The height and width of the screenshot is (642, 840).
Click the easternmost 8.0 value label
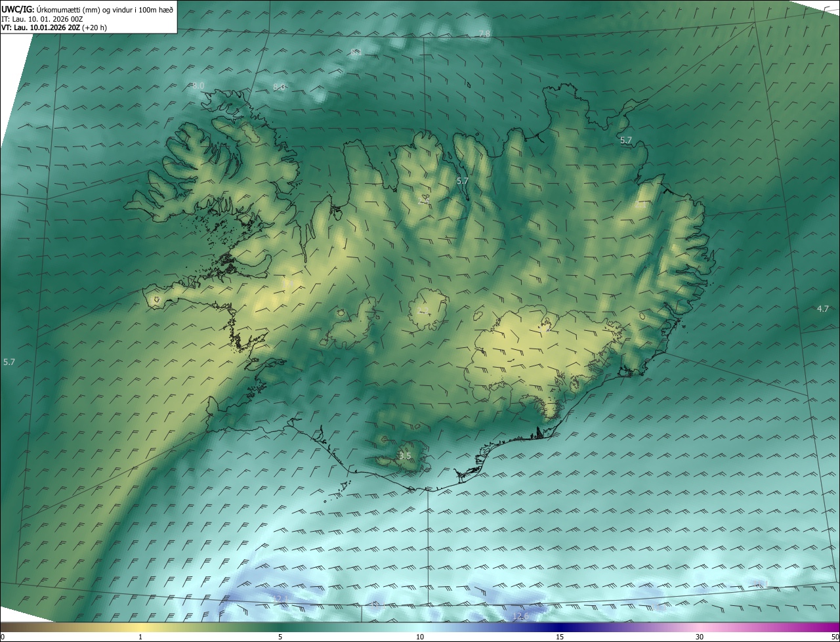click(279, 87)
